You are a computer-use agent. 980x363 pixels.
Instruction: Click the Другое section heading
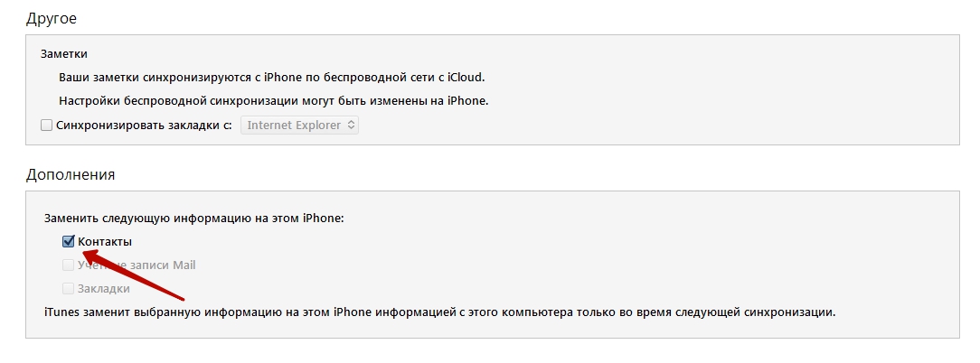[x=52, y=18]
